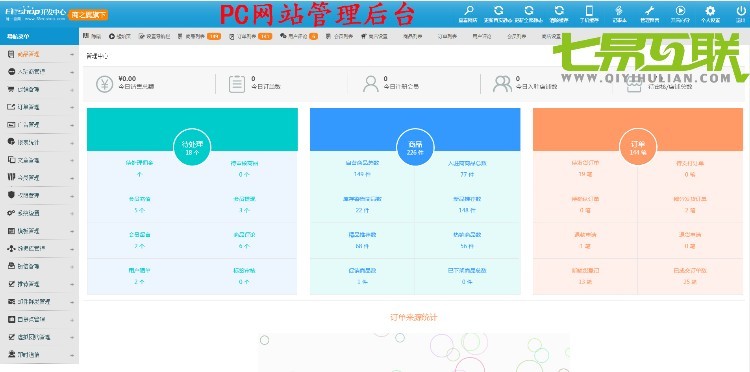Screen dimensions: 750x372
Task: Click the 22 件 value in blue card
Action: tap(362, 210)
